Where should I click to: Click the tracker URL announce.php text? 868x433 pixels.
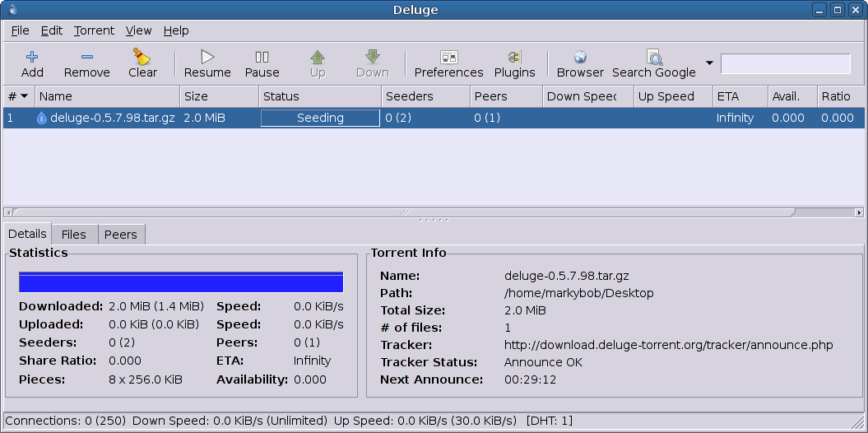coord(668,345)
